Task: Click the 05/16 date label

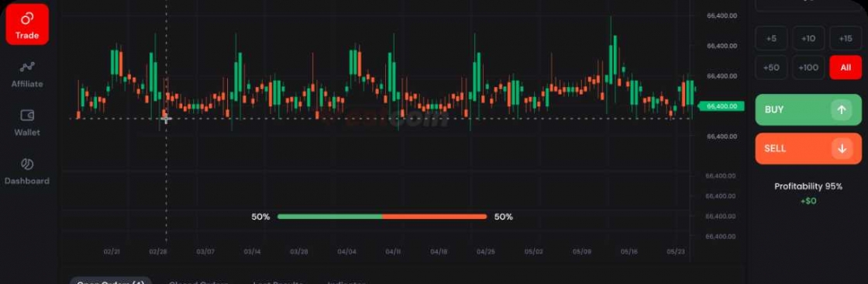Action: 629,252
